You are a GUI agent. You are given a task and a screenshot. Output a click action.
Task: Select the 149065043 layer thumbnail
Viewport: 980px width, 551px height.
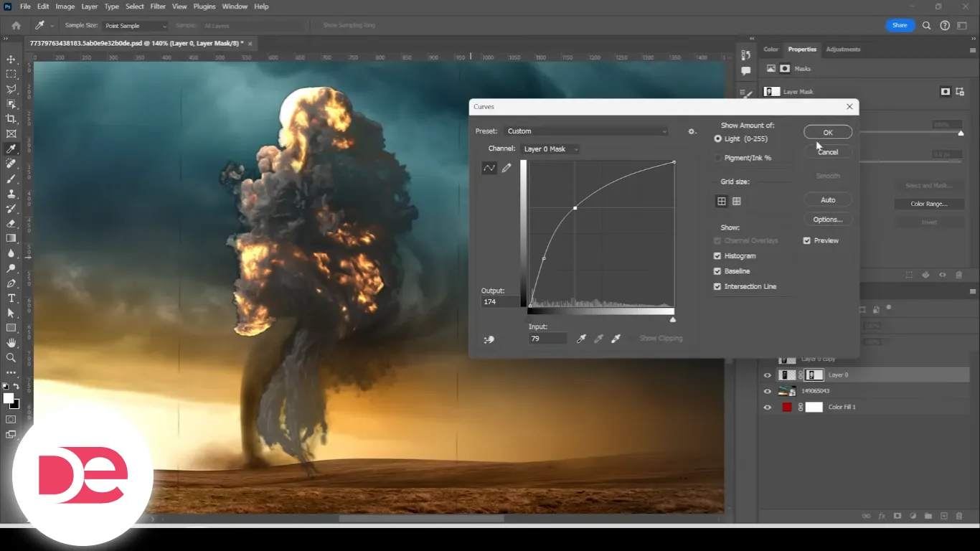click(x=787, y=392)
